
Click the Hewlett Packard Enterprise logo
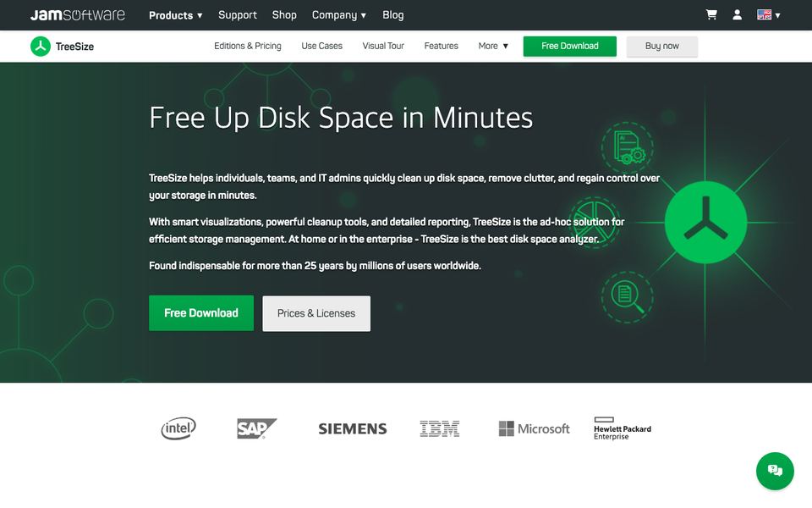[x=623, y=428]
